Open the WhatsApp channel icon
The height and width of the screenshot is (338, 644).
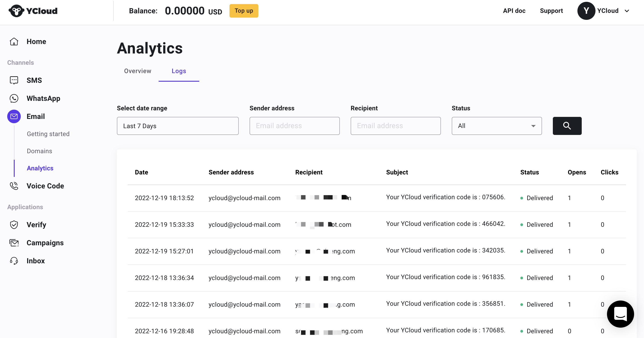[14, 98]
